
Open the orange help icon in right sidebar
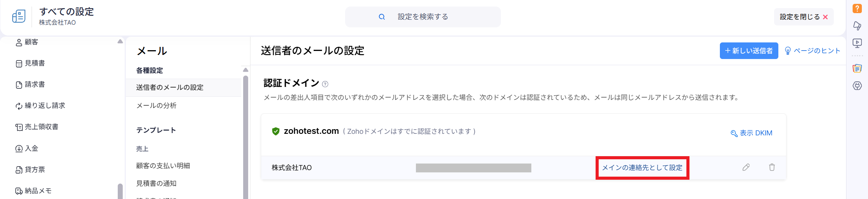857,8
